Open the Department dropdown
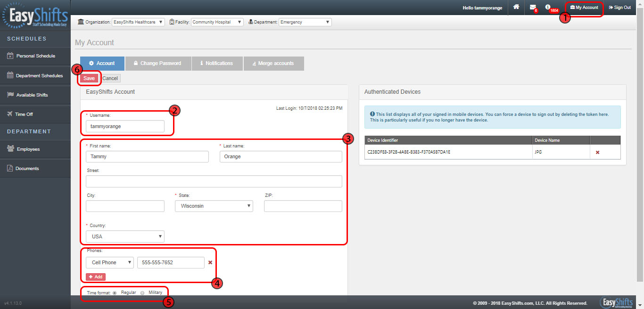The height and width of the screenshot is (309, 644). [x=305, y=22]
